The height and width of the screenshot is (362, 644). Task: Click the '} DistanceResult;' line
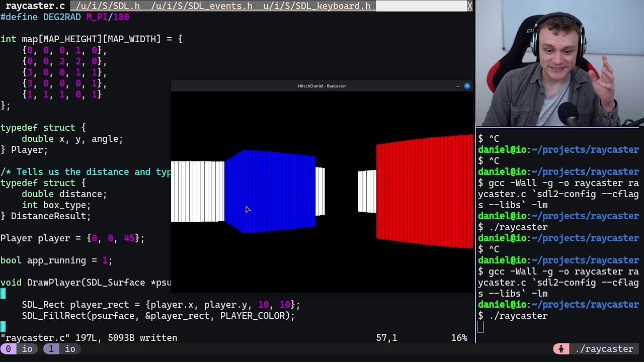45,216
